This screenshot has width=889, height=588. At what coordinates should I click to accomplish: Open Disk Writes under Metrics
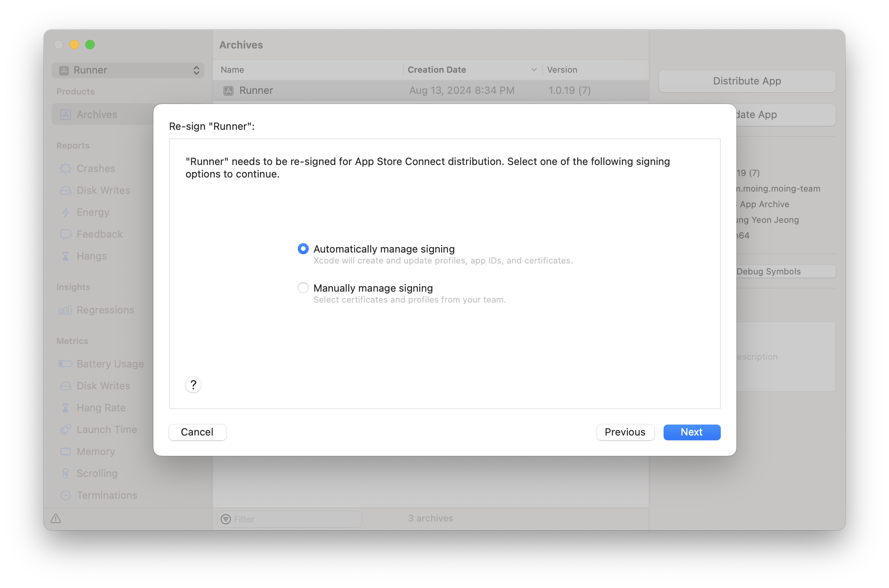click(x=103, y=385)
